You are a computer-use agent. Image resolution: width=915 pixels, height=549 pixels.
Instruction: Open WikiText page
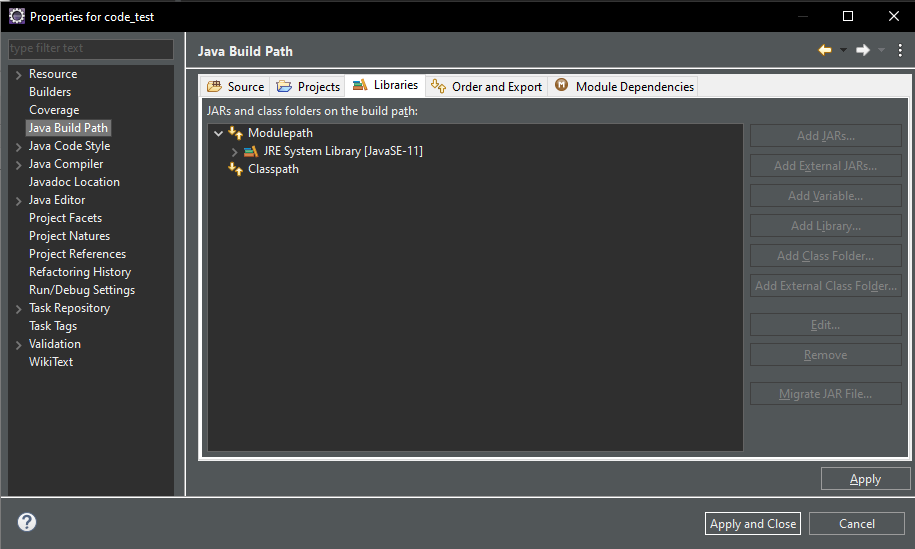pyautogui.click(x=51, y=362)
